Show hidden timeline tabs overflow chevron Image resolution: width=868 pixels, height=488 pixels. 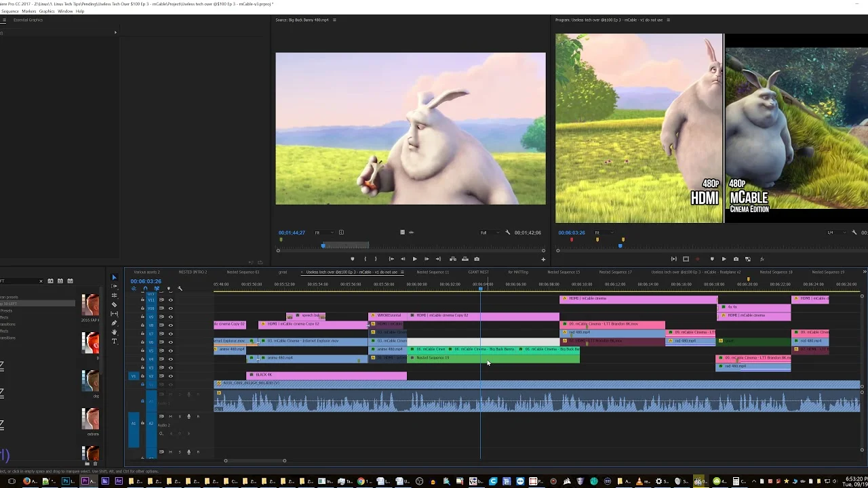(865, 272)
